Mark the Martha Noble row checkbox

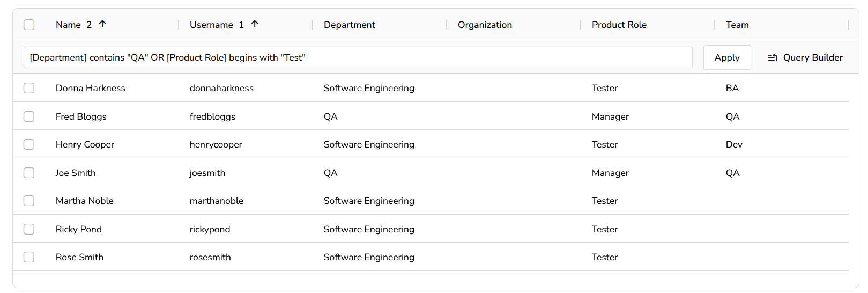(x=29, y=201)
